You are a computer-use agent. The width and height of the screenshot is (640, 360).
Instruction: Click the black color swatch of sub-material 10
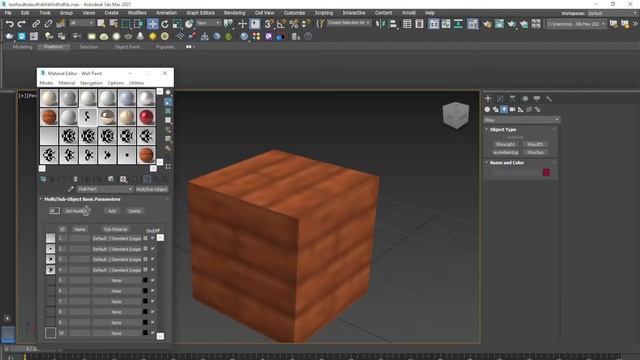[145, 333]
